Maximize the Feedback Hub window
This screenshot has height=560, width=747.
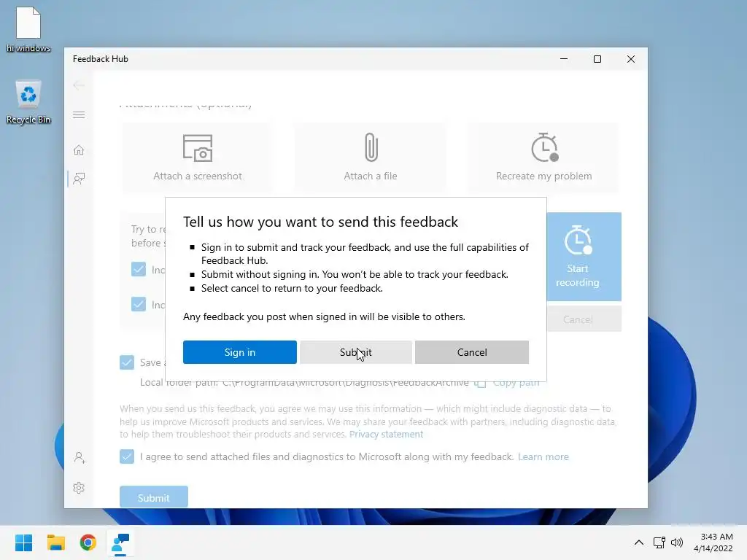tap(597, 59)
